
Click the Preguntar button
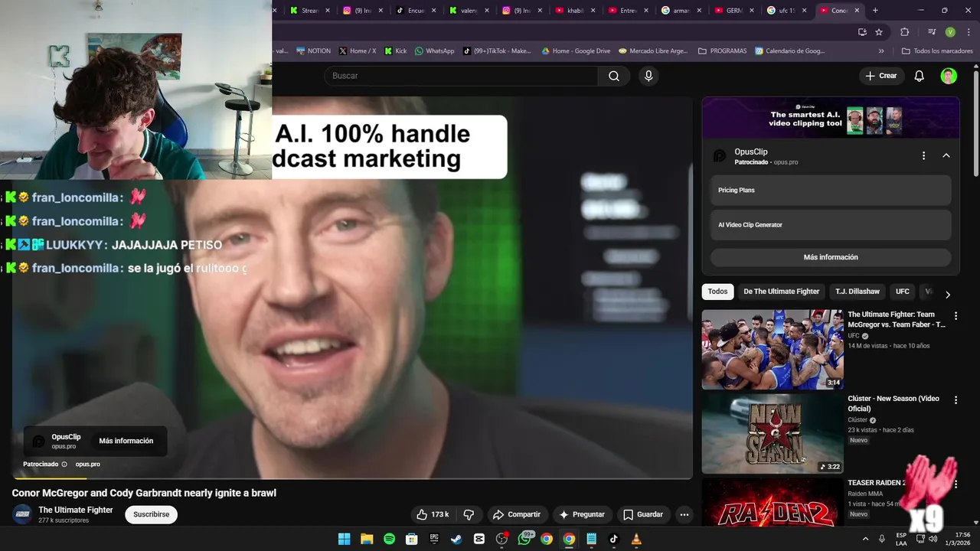coord(582,514)
